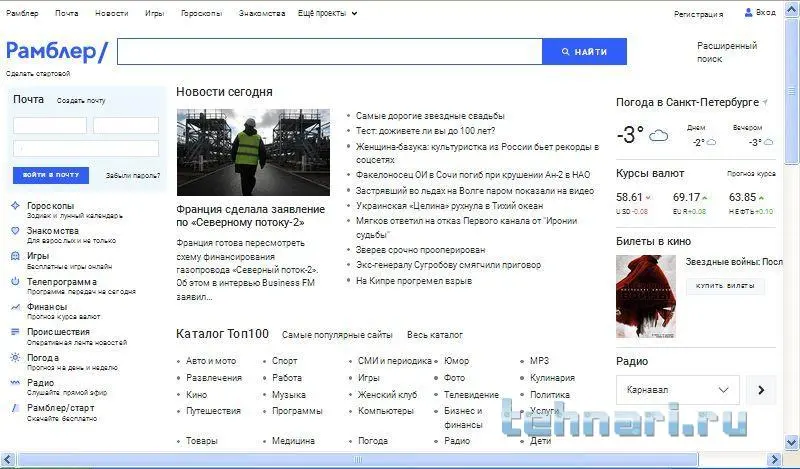Image resolution: width=800 pixels, height=469 pixels.
Task: Open the Северный поток-2 news photo
Action: click(253, 152)
